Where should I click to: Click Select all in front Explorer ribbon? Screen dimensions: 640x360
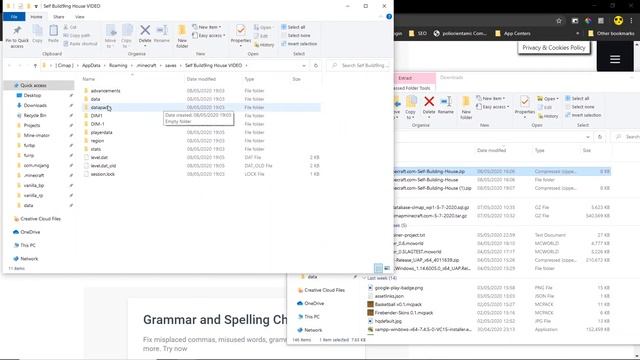pyautogui.click(x=293, y=27)
